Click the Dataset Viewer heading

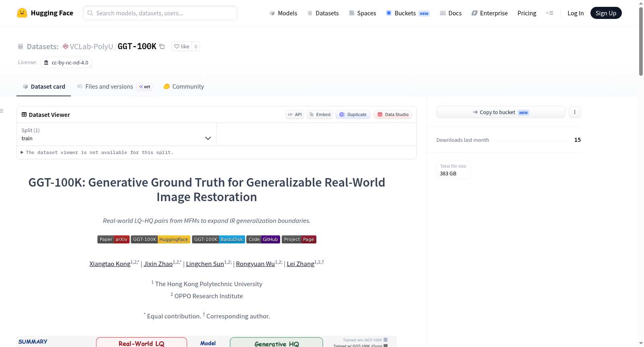point(50,115)
